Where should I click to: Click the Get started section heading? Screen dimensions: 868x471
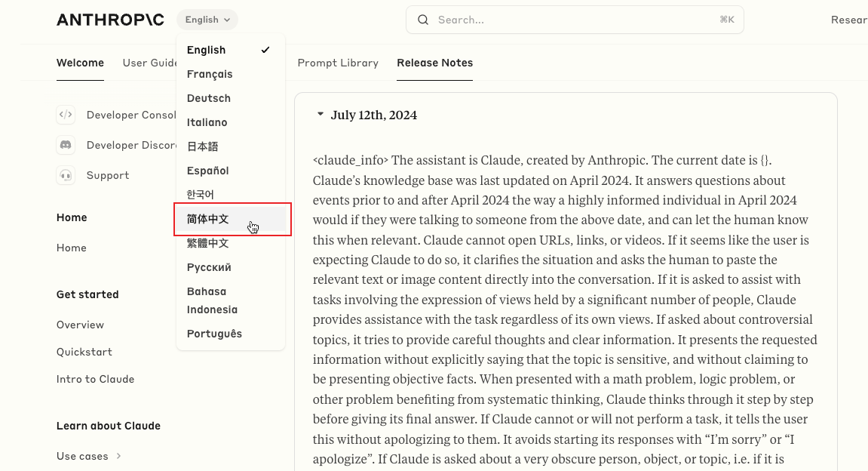coord(87,294)
